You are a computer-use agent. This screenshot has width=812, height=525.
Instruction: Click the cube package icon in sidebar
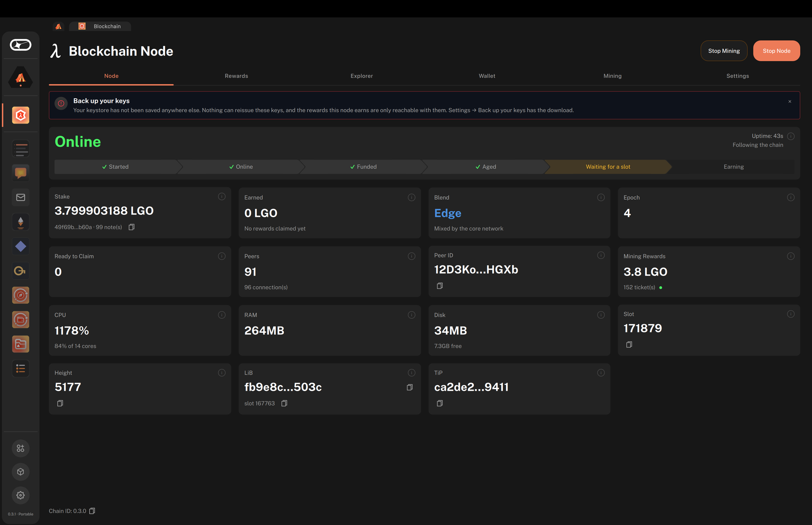tap(21, 472)
